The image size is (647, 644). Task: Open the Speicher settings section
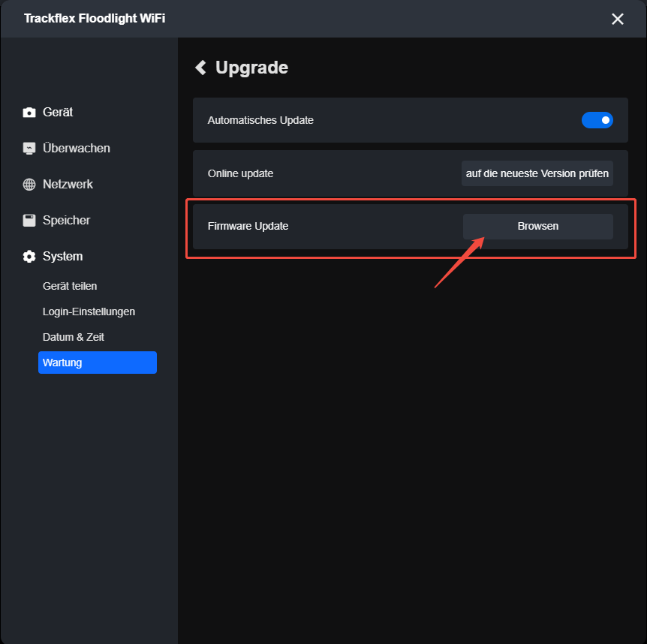pyautogui.click(x=66, y=221)
